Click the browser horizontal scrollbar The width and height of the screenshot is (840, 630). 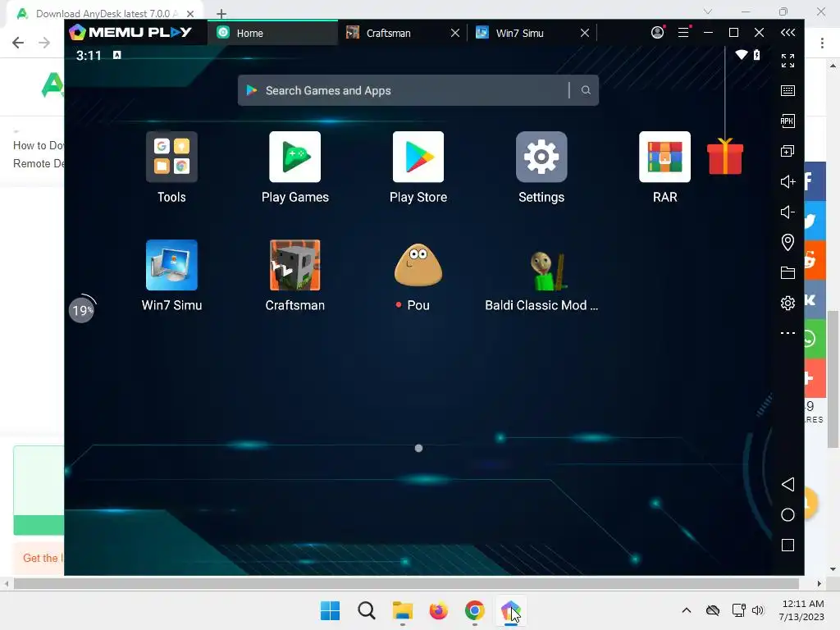pos(406,583)
